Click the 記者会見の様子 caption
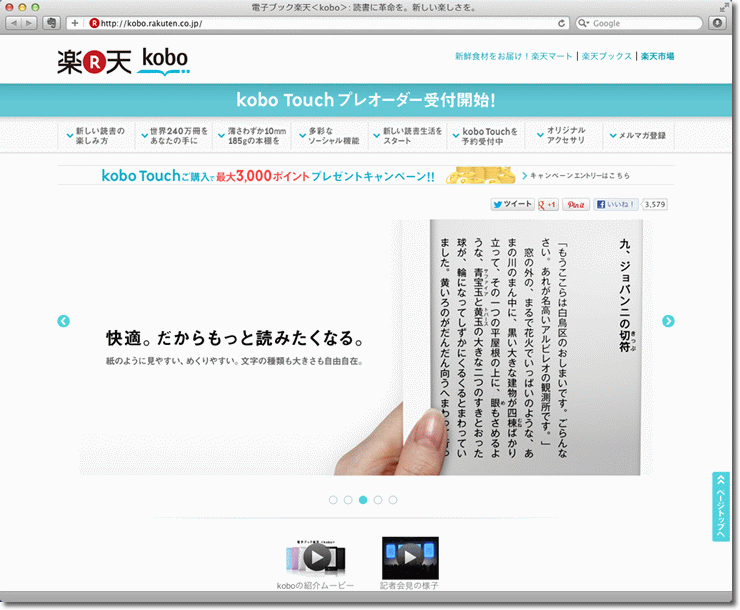 coord(409,585)
